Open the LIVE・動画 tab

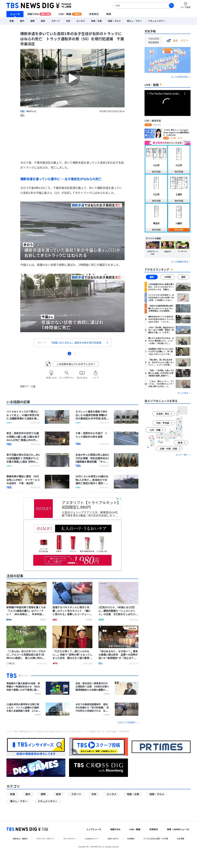click(70, 14)
